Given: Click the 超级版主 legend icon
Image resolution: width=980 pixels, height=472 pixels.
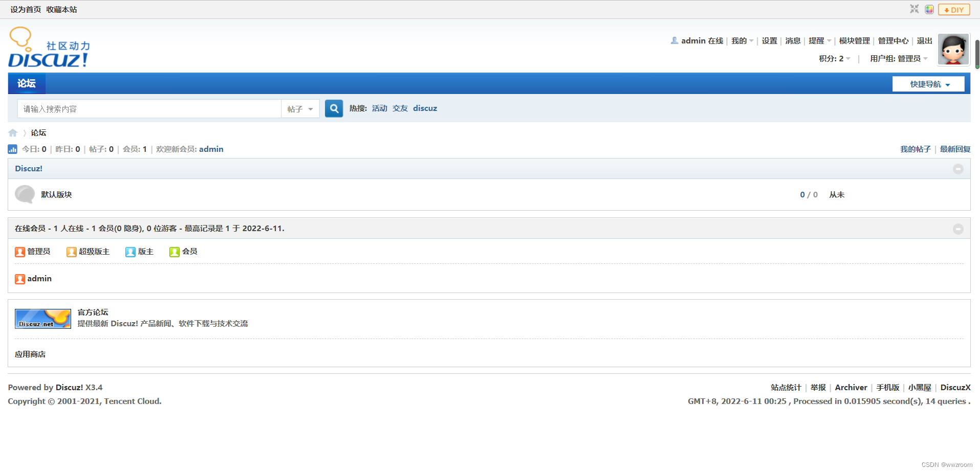Looking at the screenshot, I should (72, 252).
